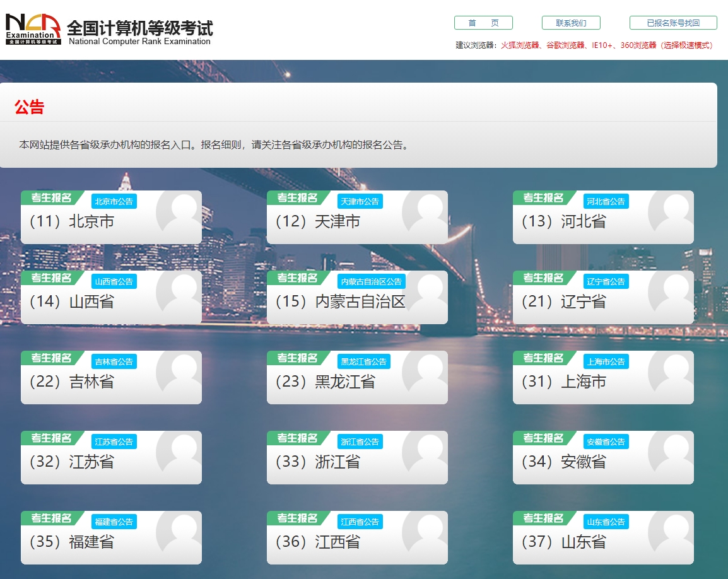728x579 pixels.
Task: Click the NCRE Examination logo
Action: (x=33, y=29)
